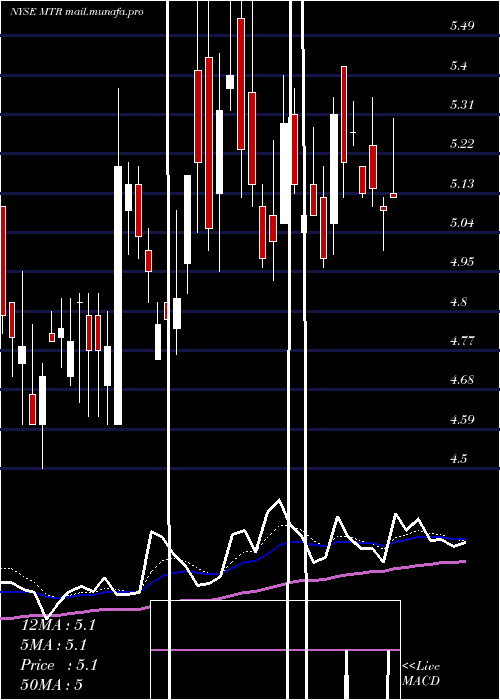Image resolution: width=500 pixels, height=700 pixels.
Task: Click the 5.04 price axis label
Action: (462, 222)
